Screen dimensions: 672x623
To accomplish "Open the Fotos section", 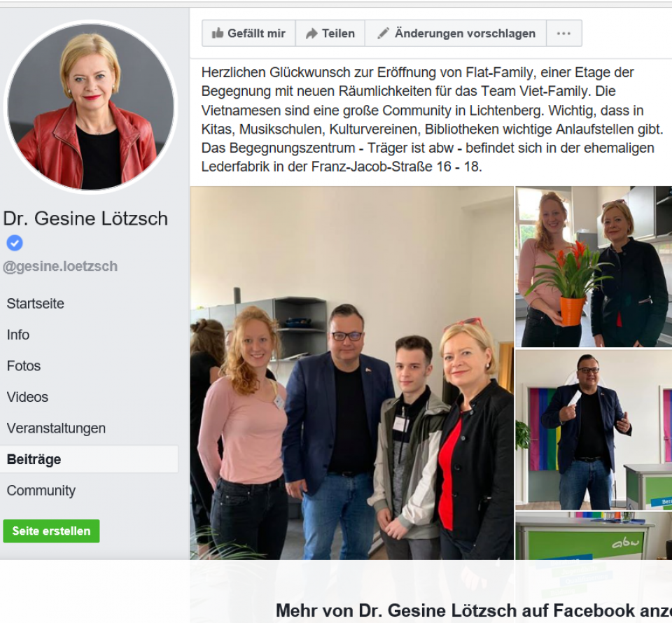I will tap(24, 366).
